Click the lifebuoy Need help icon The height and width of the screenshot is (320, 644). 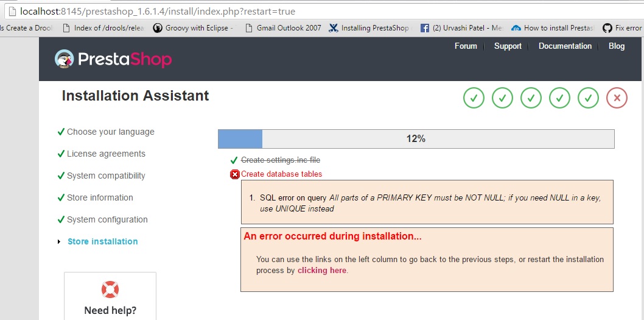click(x=110, y=289)
